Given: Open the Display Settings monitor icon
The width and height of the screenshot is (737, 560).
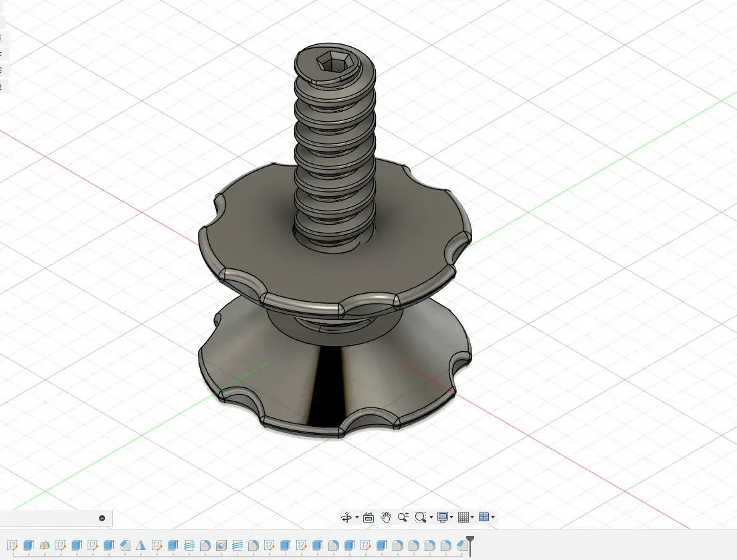Looking at the screenshot, I should [442, 517].
